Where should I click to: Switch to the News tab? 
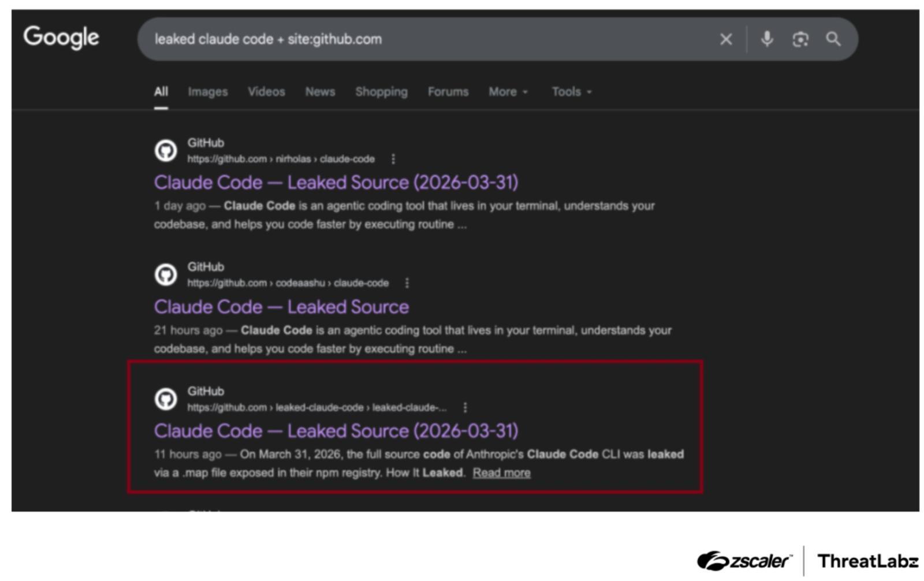(320, 92)
